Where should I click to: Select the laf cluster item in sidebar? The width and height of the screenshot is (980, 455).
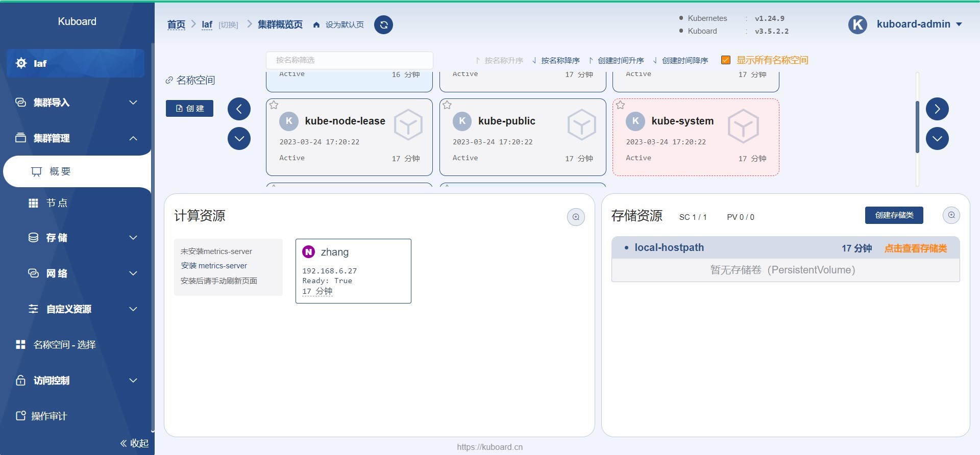pyautogui.click(x=76, y=63)
